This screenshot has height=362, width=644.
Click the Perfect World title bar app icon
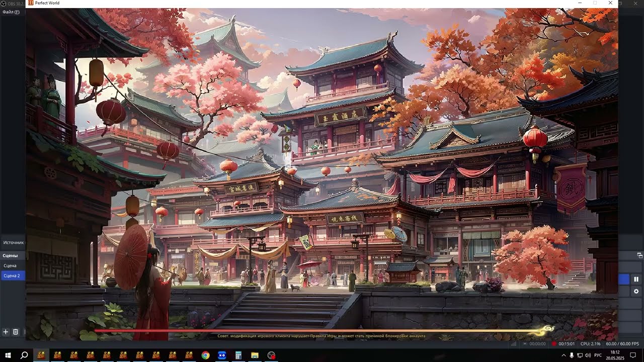tap(31, 3)
